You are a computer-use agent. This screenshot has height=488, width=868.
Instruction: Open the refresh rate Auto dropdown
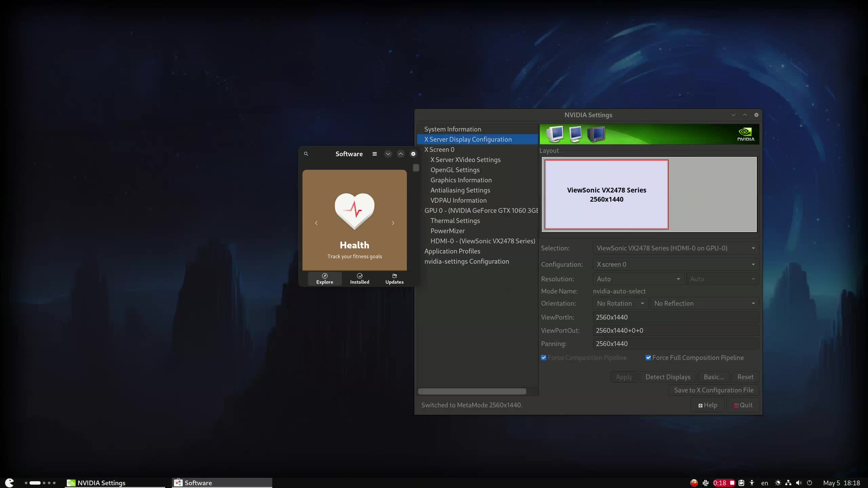click(723, 279)
